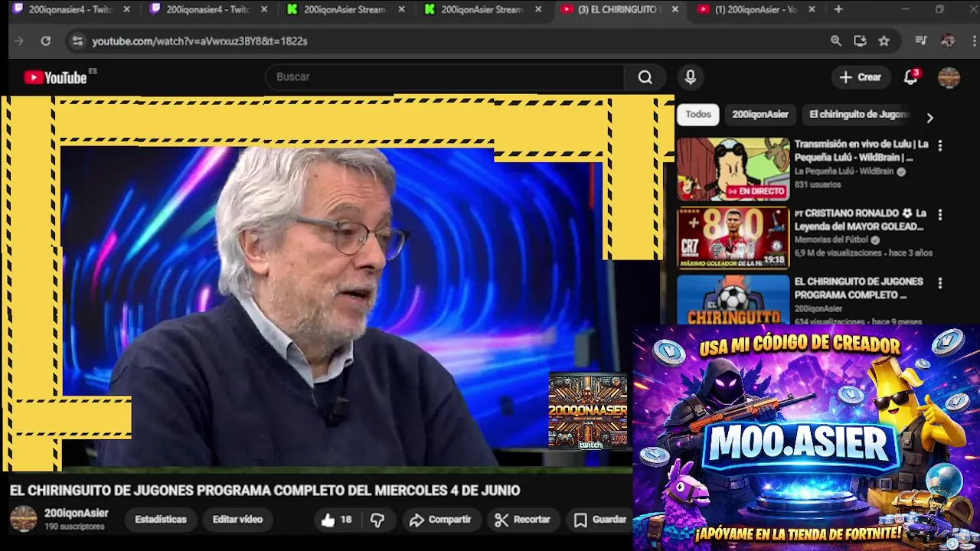Like the video with thumbs up
This screenshot has width=980, height=551.
[337, 520]
